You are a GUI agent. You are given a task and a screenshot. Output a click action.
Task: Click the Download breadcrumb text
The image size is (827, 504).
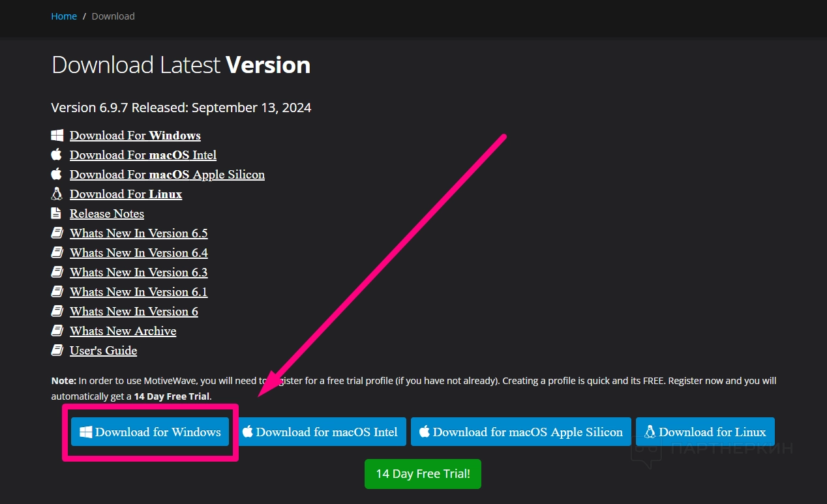pyautogui.click(x=113, y=16)
